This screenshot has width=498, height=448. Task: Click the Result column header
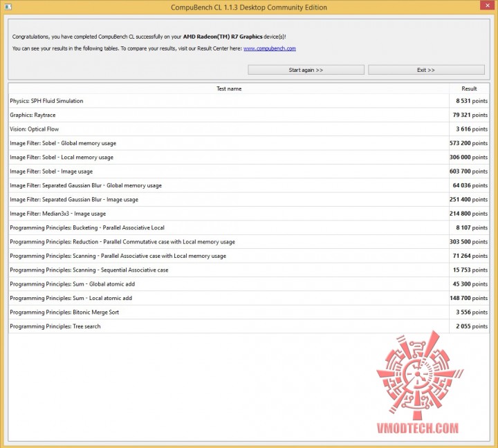click(469, 88)
